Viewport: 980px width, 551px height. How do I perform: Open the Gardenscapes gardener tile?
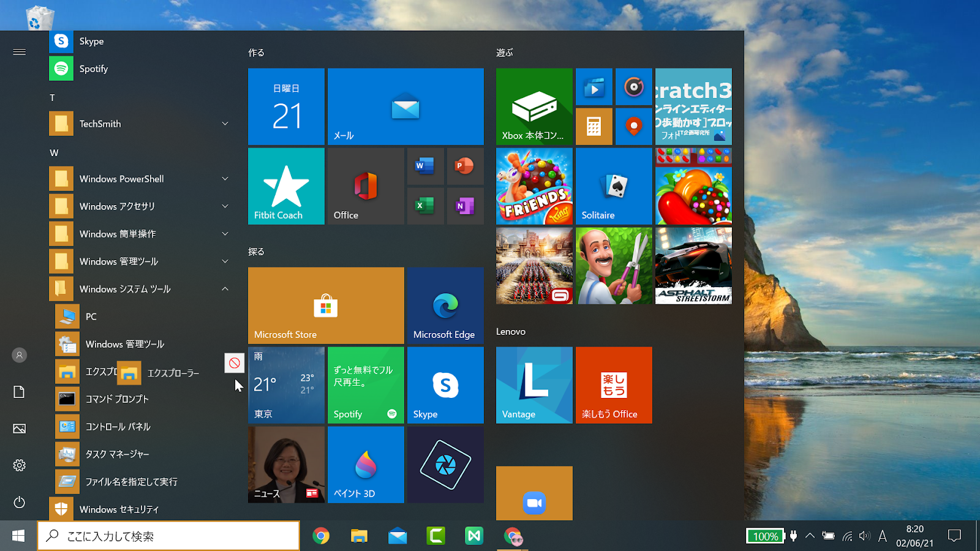[x=614, y=266]
